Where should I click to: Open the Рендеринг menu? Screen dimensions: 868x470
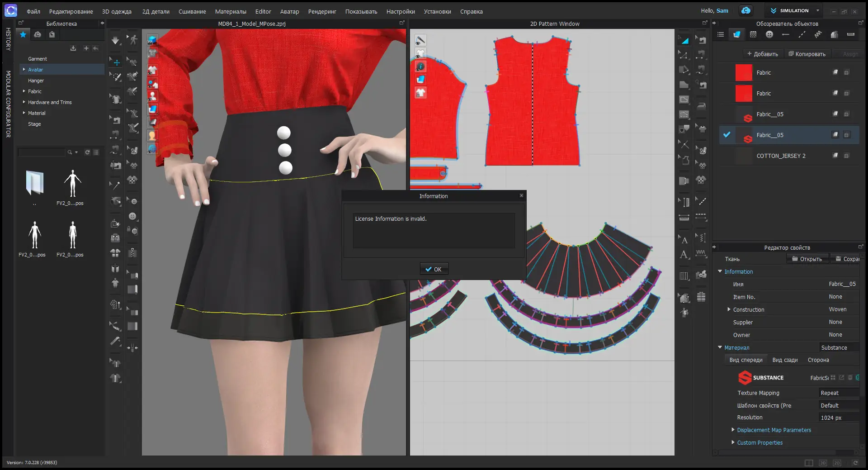pyautogui.click(x=322, y=11)
